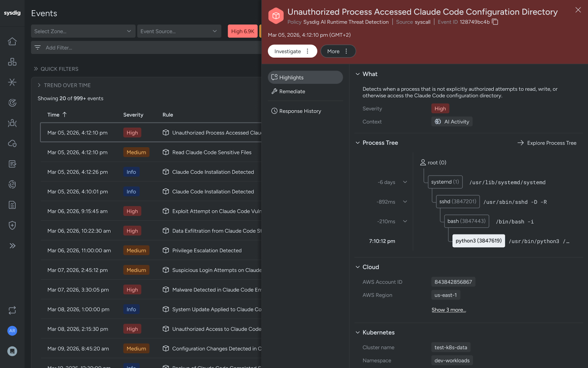Select the Highlights tab
This screenshot has width=588, height=368.
click(305, 77)
